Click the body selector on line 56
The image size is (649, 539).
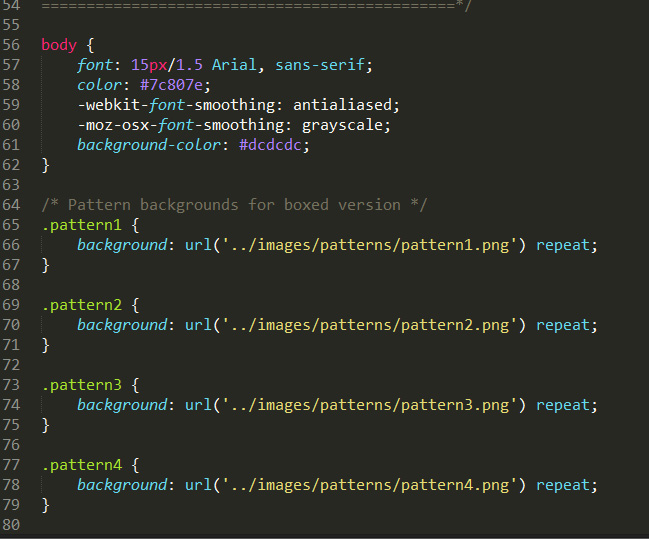tap(59, 45)
